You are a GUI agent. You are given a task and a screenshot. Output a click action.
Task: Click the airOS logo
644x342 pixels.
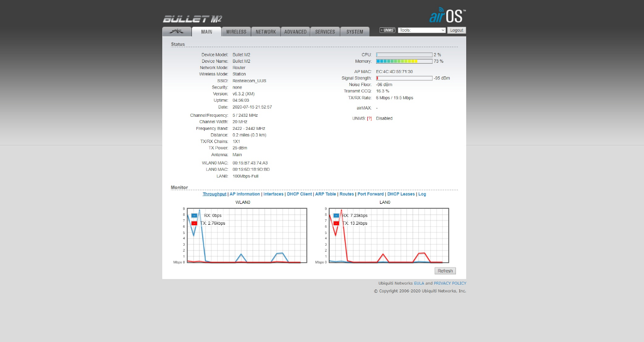447,15
